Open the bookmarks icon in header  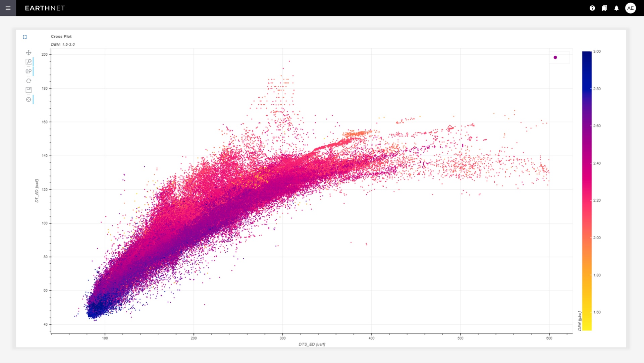[x=604, y=8]
